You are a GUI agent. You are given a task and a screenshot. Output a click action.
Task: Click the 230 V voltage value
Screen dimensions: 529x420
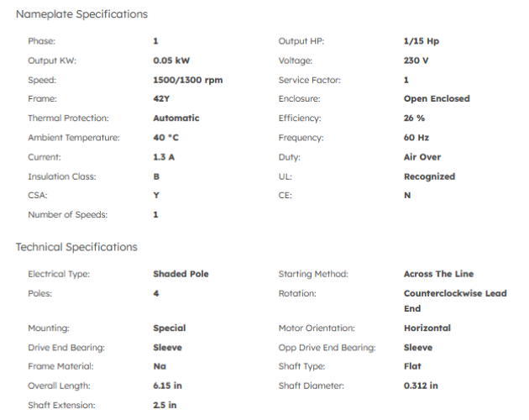tap(416, 60)
